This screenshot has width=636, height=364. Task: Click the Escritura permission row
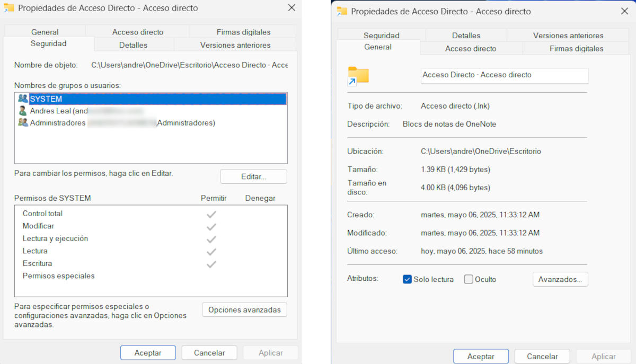click(151, 263)
